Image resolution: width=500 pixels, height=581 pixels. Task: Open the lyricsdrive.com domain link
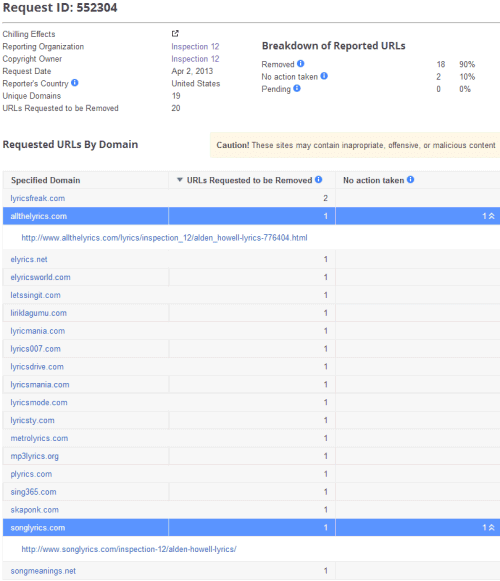37,366
